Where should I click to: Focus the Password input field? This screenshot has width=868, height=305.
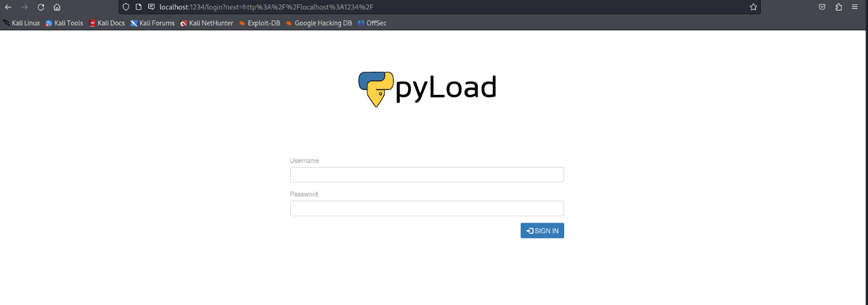427,208
